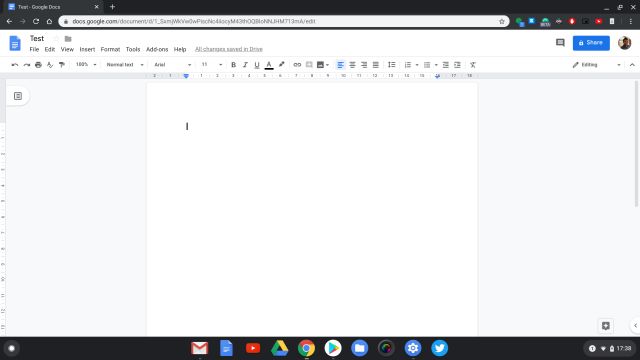Set right text alignment
The height and width of the screenshot is (360, 640).
pyautogui.click(x=364, y=65)
